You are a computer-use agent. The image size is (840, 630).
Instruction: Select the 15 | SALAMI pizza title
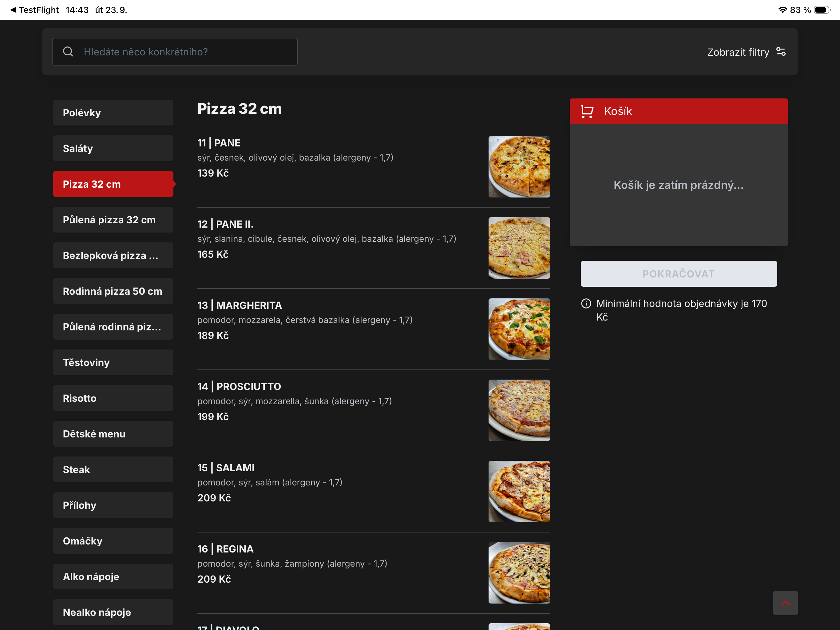click(226, 468)
